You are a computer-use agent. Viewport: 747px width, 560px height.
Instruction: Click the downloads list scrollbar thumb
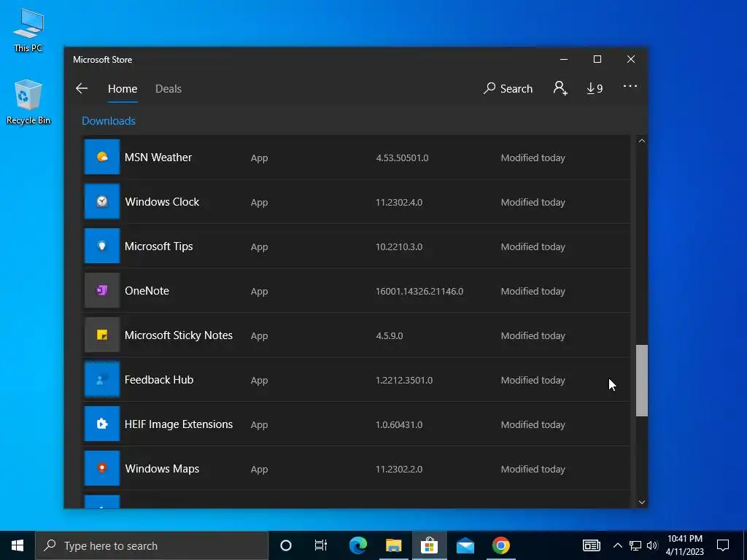(x=642, y=381)
